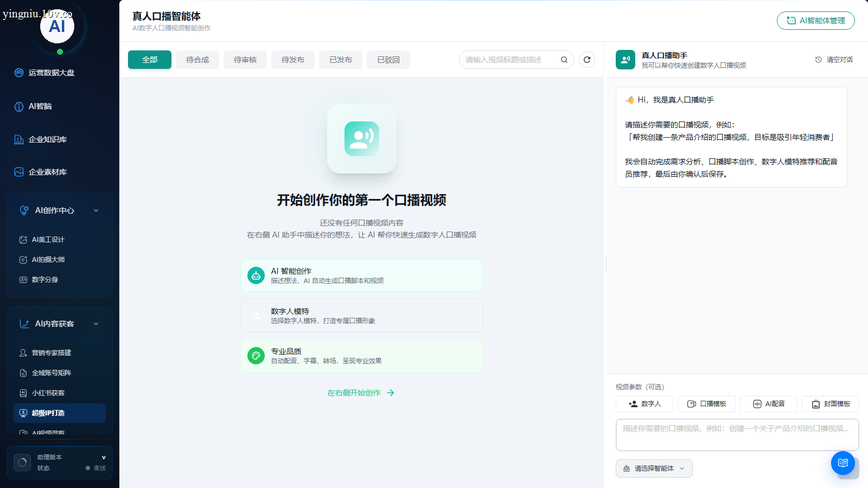Open AI拍摄大师

click(x=60, y=260)
